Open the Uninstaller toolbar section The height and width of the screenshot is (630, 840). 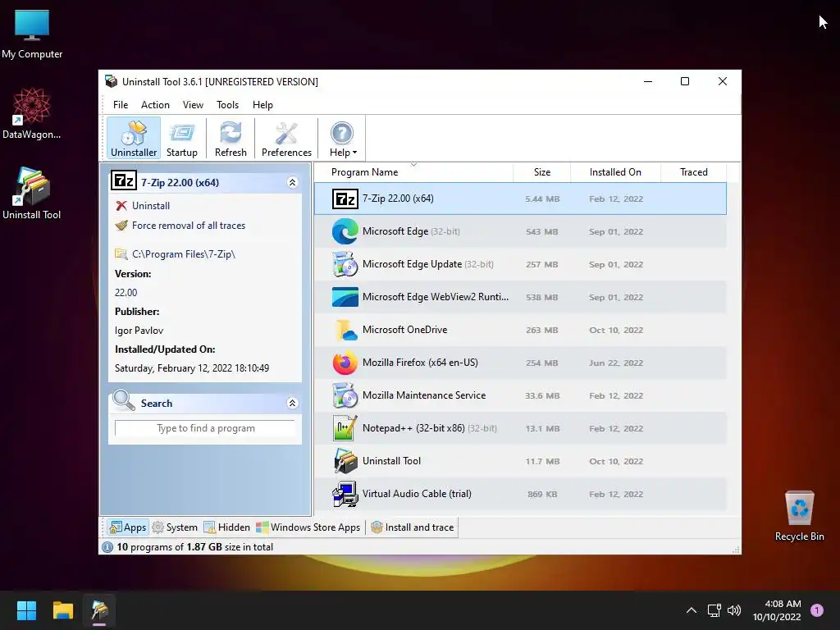pos(134,139)
